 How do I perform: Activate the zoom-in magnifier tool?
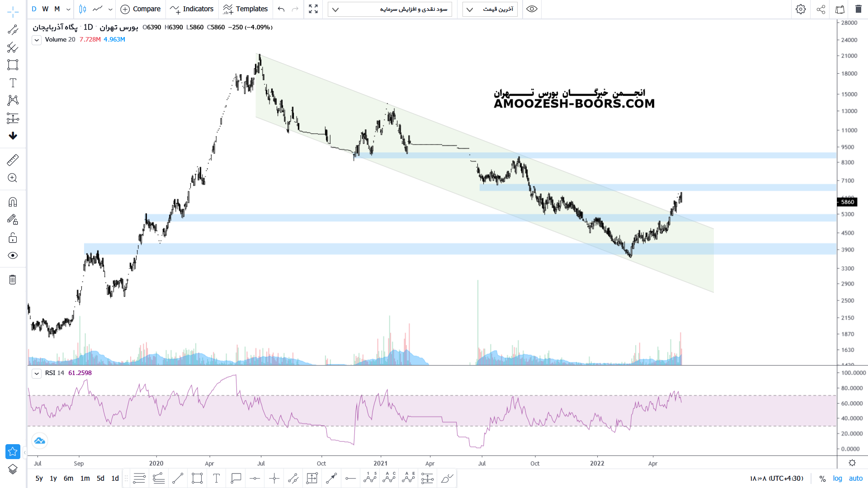tap(13, 178)
